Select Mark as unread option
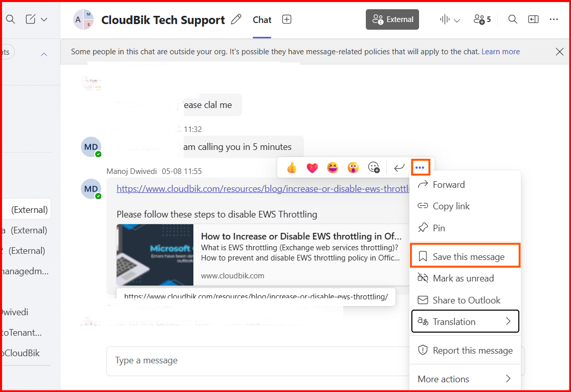571x392 pixels. pos(463,278)
